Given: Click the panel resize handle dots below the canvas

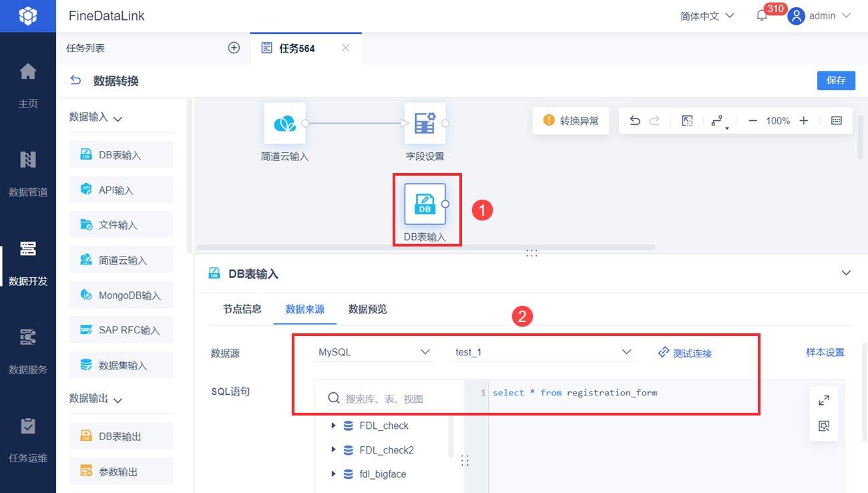Looking at the screenshot, I should pos(531,253).
